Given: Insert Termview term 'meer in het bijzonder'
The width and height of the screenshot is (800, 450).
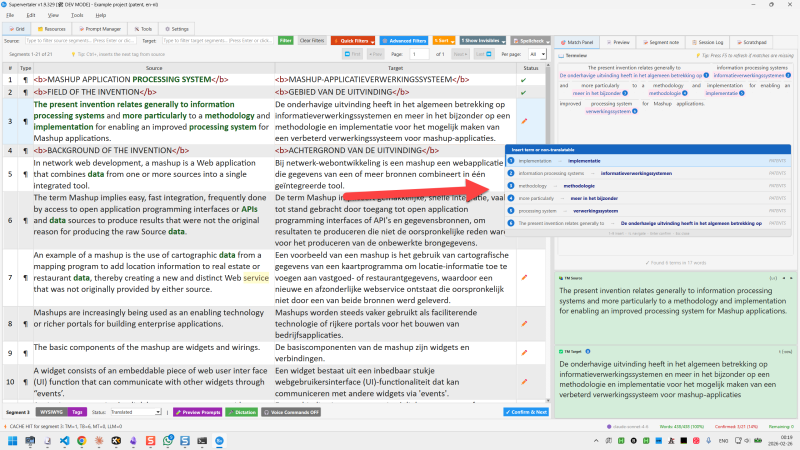Looking at the screenshot, I should (x=599, y=93).
